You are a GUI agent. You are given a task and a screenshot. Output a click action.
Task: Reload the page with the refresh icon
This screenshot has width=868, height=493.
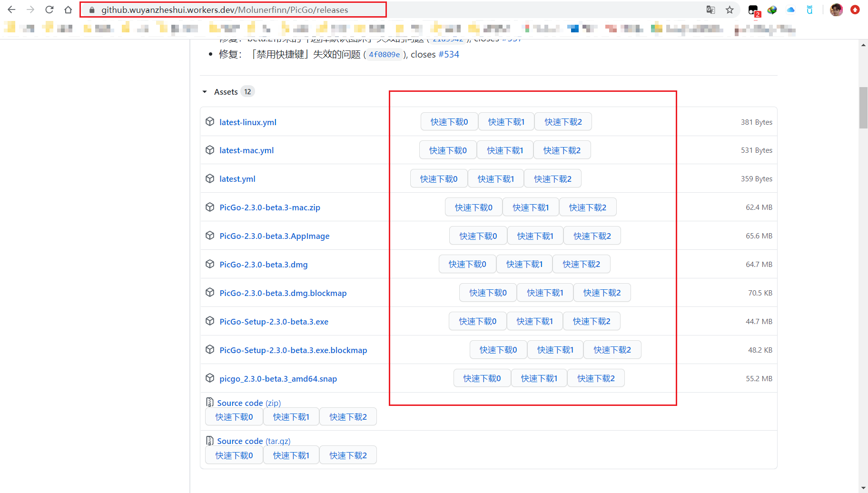pyautogui.click(x=49, y=9)
